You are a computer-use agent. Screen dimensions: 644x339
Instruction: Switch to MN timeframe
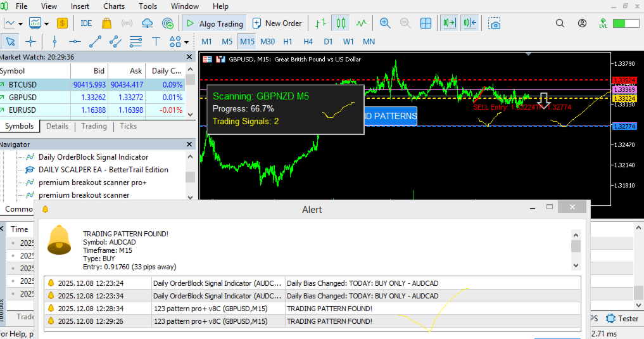pos(369,41)
